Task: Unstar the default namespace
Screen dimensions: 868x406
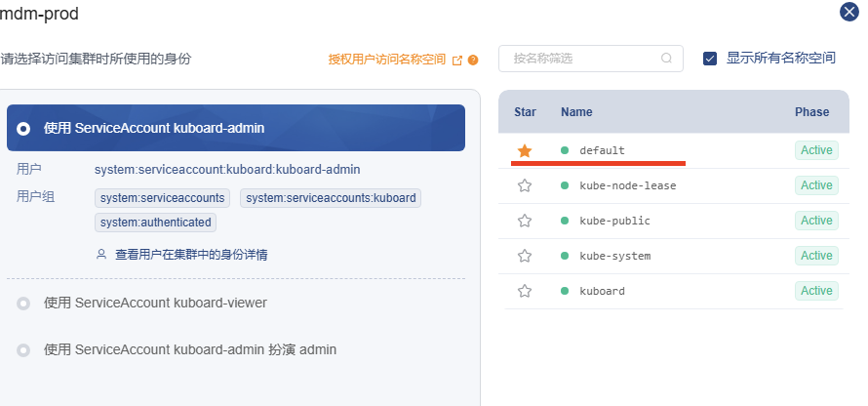Action: [x=525, y=150]
